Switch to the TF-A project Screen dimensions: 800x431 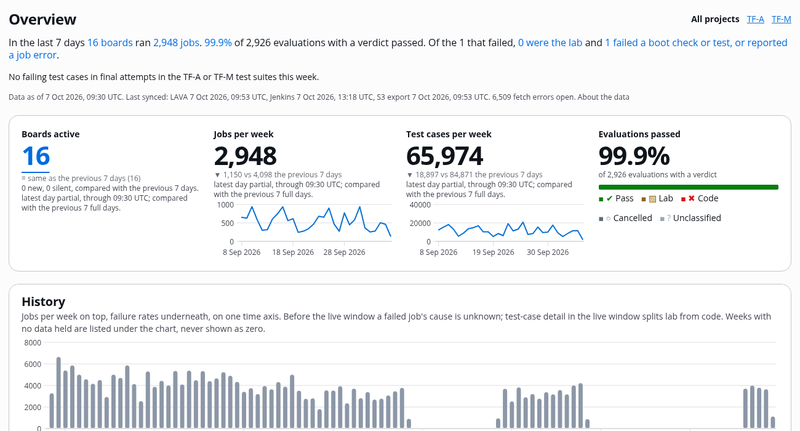(755, 19)
